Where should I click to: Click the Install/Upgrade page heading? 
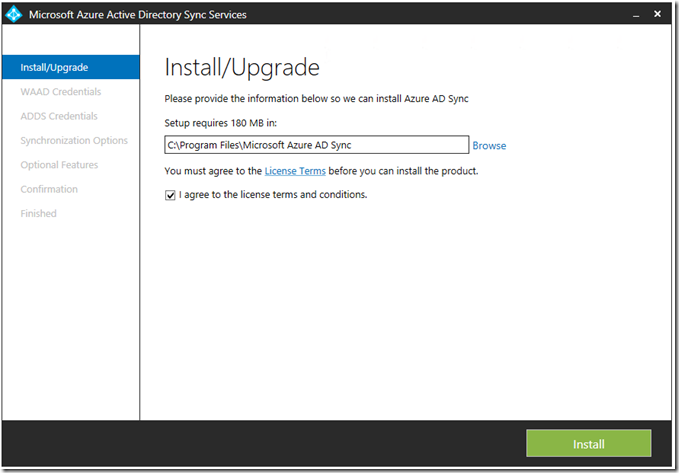tap(242, 68)
